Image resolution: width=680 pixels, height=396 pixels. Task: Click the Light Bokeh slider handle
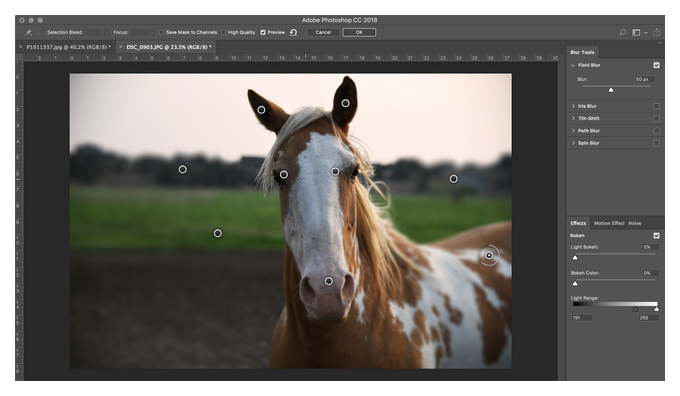pyautogui.click(x=575, y=258)
